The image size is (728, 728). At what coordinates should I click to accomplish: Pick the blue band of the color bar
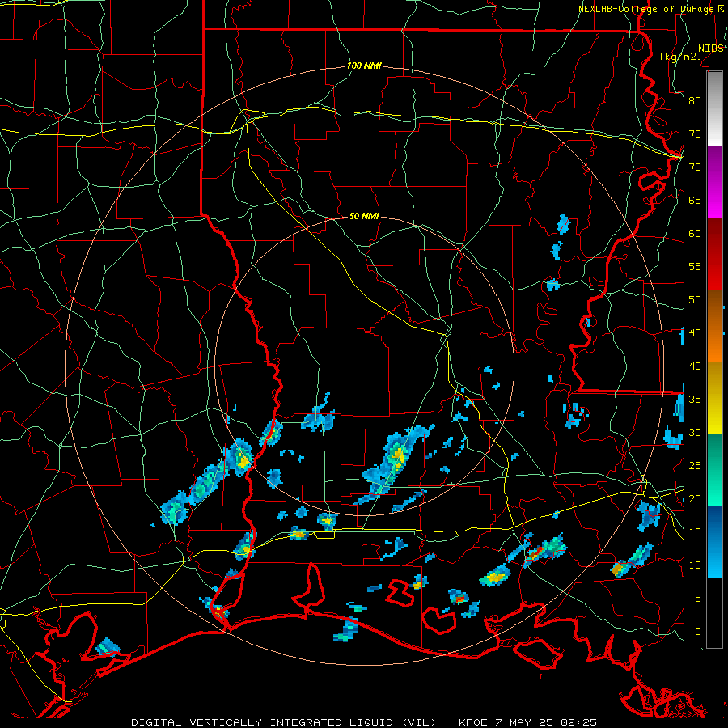click(714, 542)
